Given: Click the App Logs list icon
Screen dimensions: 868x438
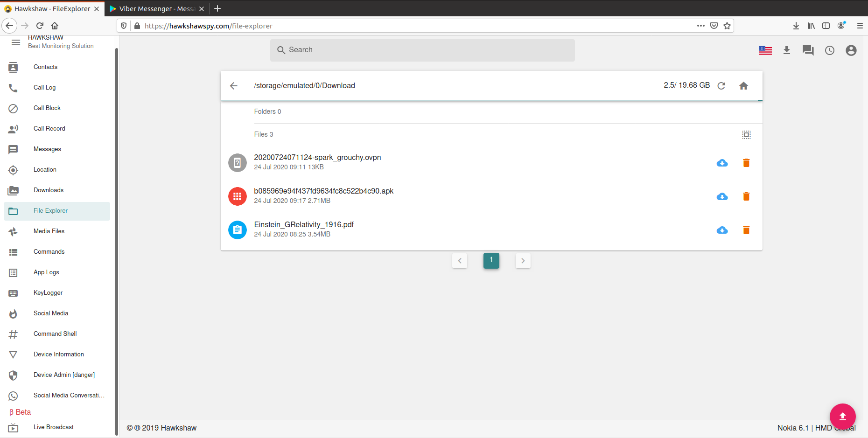Looking at the screenshot, I should tap(13, 272).
